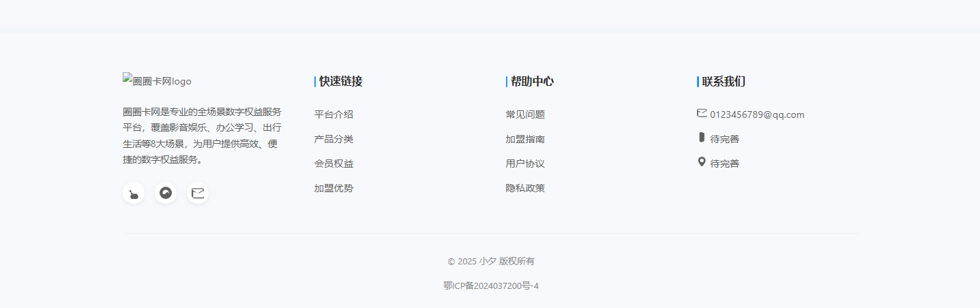Click the phone icon in the contact section

702,138
